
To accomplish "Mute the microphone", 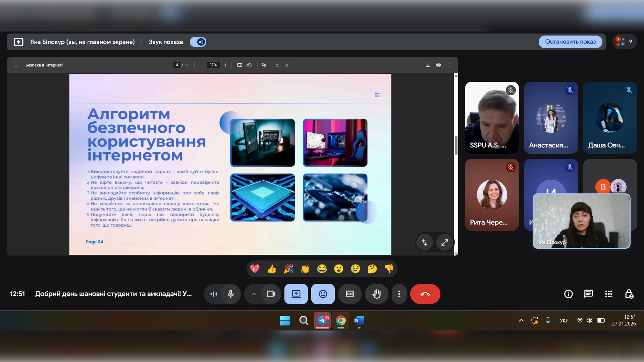I will click(231, 294).
